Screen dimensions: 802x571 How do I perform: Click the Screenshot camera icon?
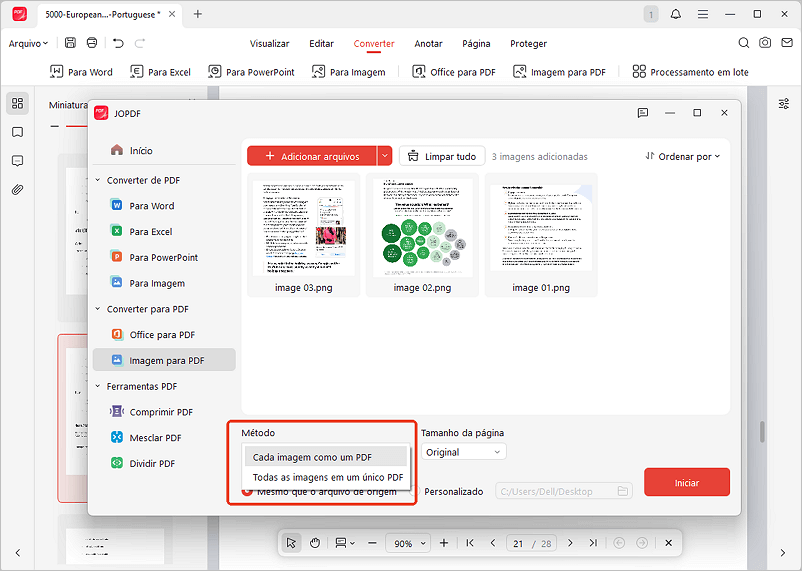click(765, 43)
